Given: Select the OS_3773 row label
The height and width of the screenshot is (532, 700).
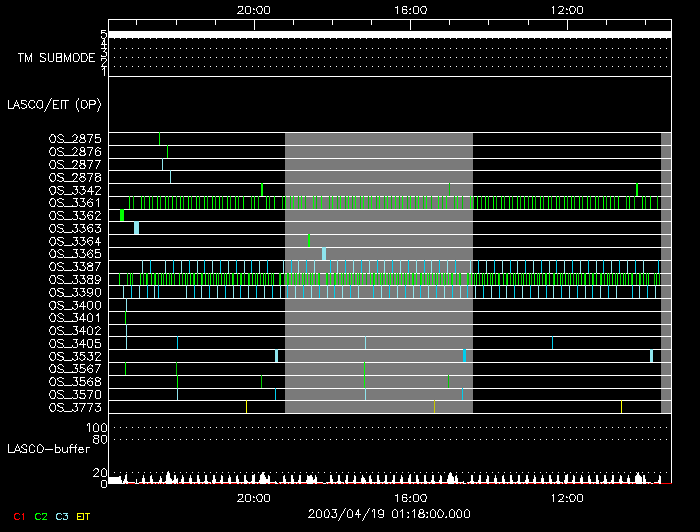Looking at the screenshot, I should click(x=75, y=407).
